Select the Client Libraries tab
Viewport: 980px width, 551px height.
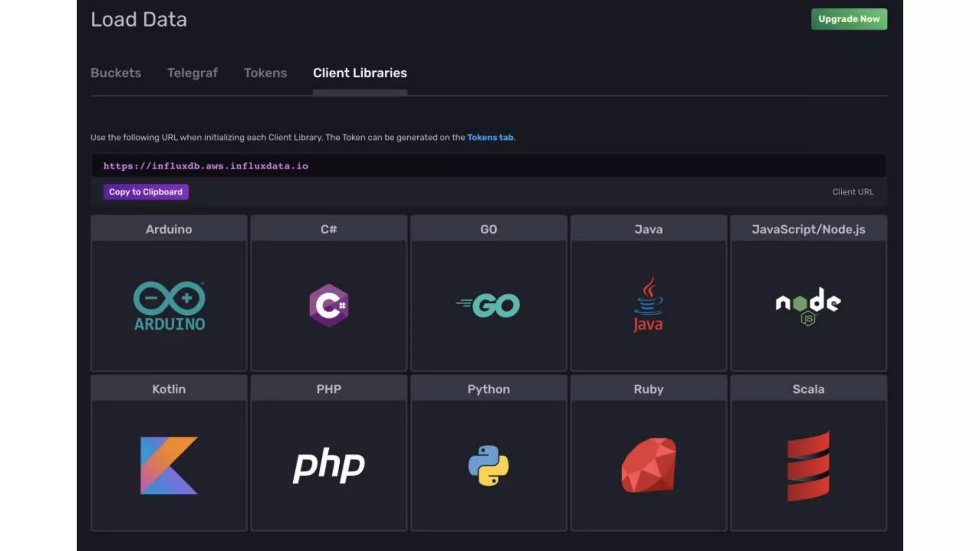pos(360,73)
